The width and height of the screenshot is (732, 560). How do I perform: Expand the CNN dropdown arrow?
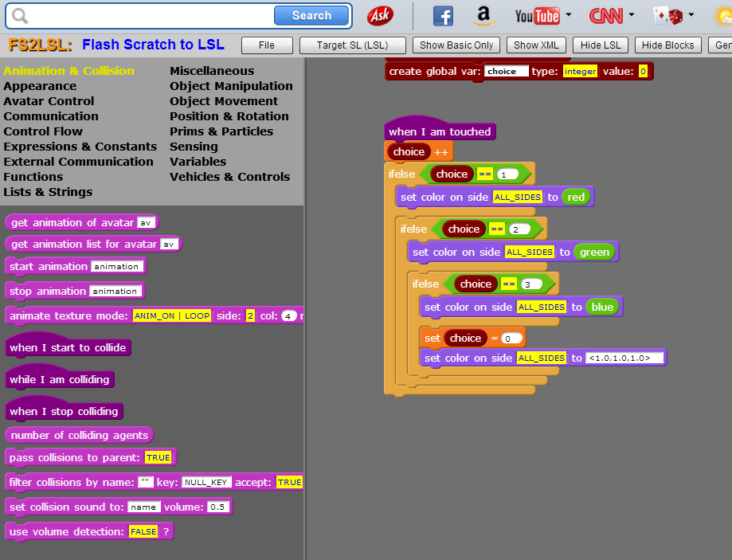(632, 14)
